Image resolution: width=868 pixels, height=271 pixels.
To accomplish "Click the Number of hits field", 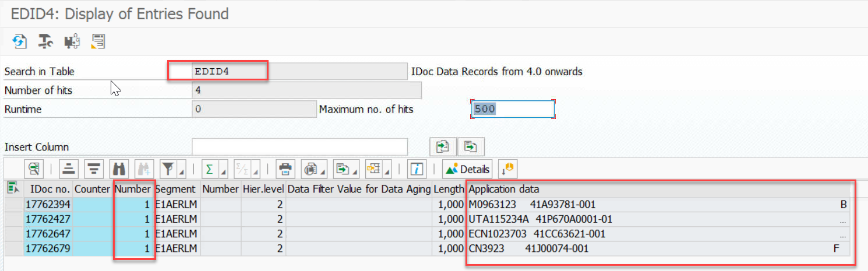I will 306,90.
